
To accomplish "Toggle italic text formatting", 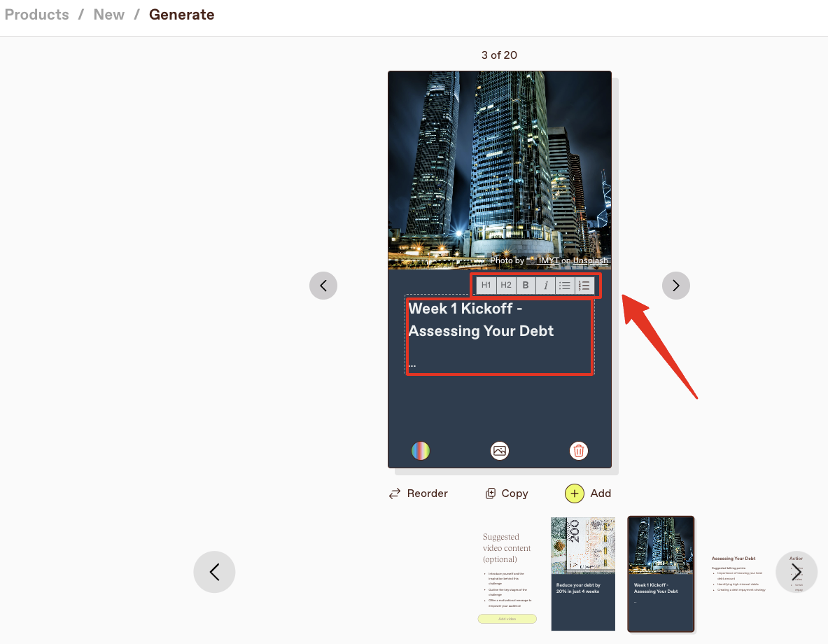I will click(545, 286).
